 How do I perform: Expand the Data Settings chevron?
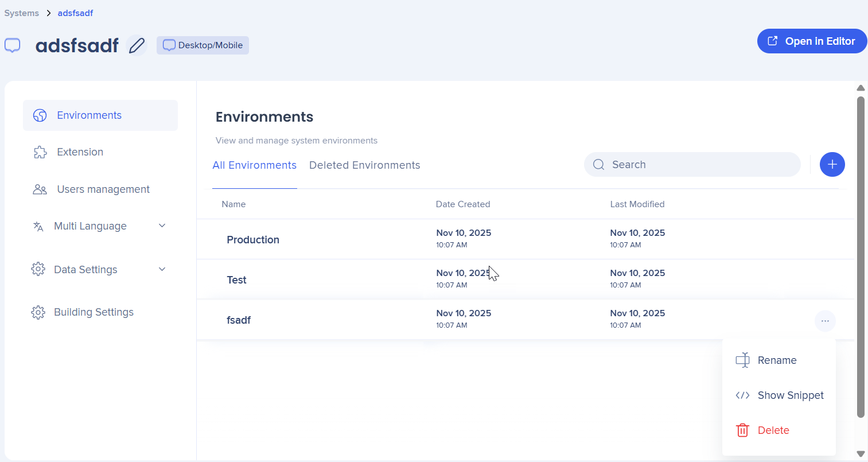point(162,269)
